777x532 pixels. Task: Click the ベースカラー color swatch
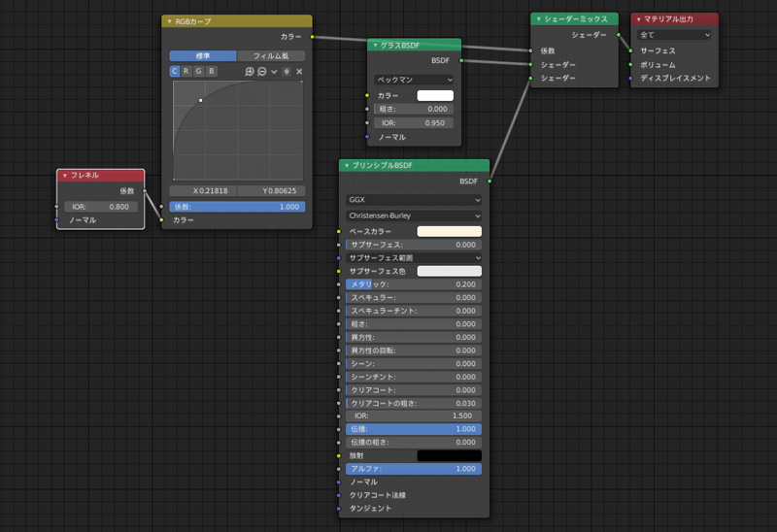[x=449, y=231]
